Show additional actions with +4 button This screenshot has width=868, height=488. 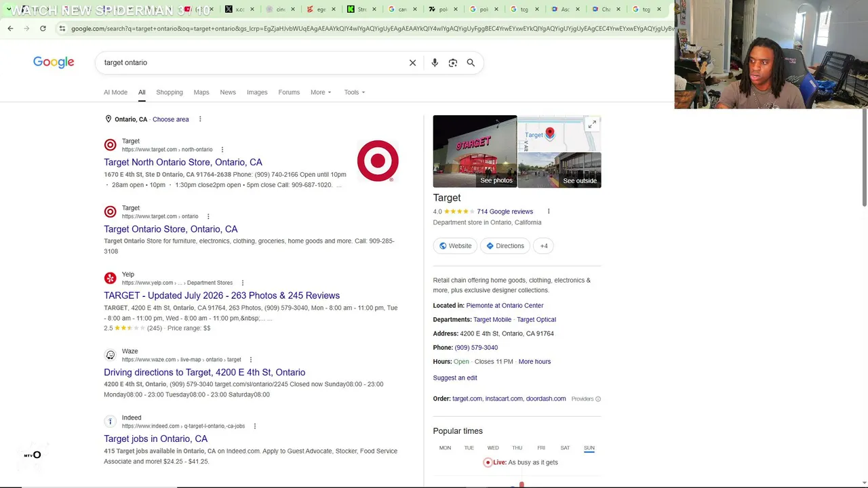544,246
